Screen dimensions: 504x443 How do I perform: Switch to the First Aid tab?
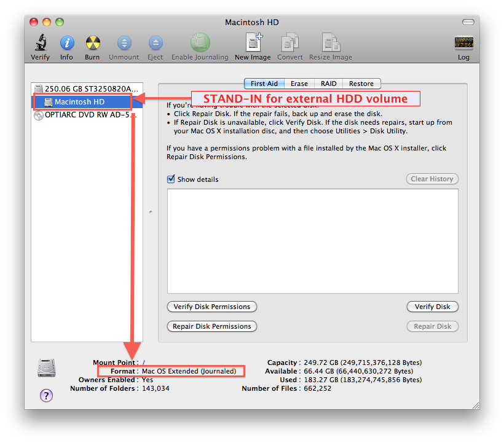coord(264,84)
